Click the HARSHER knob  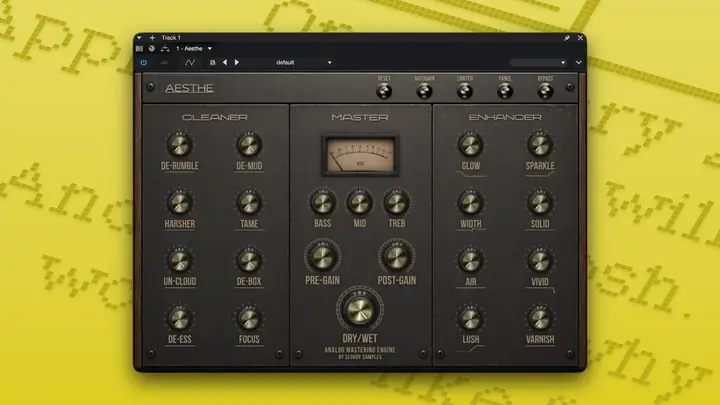click(x=180, y=202)
